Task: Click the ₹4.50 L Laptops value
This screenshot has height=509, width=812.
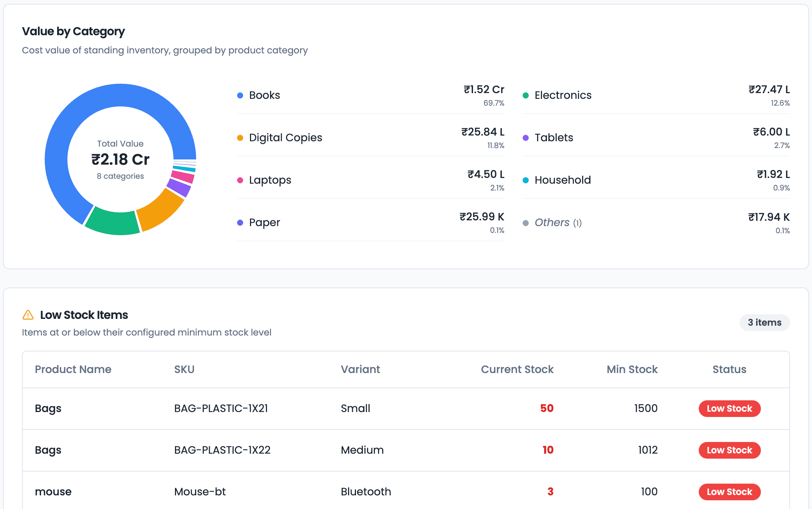Action: pyautogui.click(x=486, y=175)
